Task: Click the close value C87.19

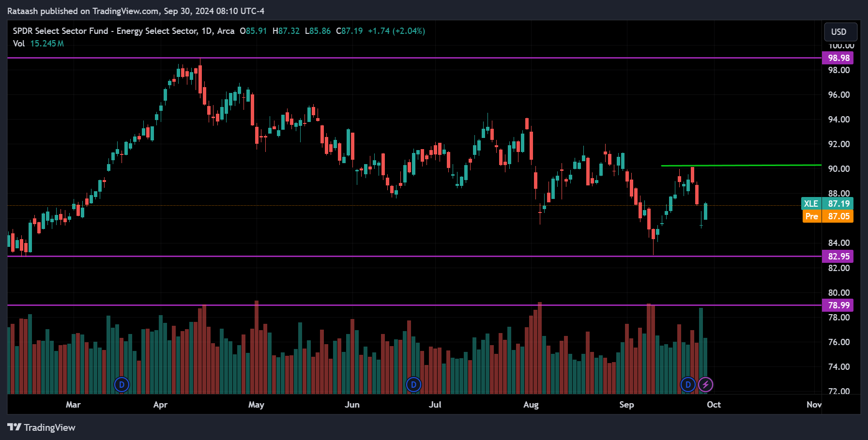Action: click(350, 31)
